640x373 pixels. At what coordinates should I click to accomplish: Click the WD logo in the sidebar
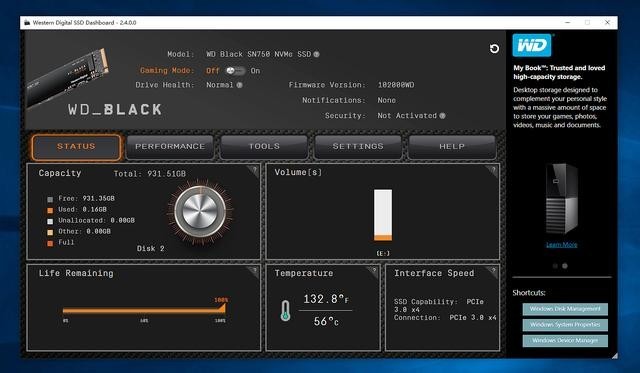coord(532,45)
